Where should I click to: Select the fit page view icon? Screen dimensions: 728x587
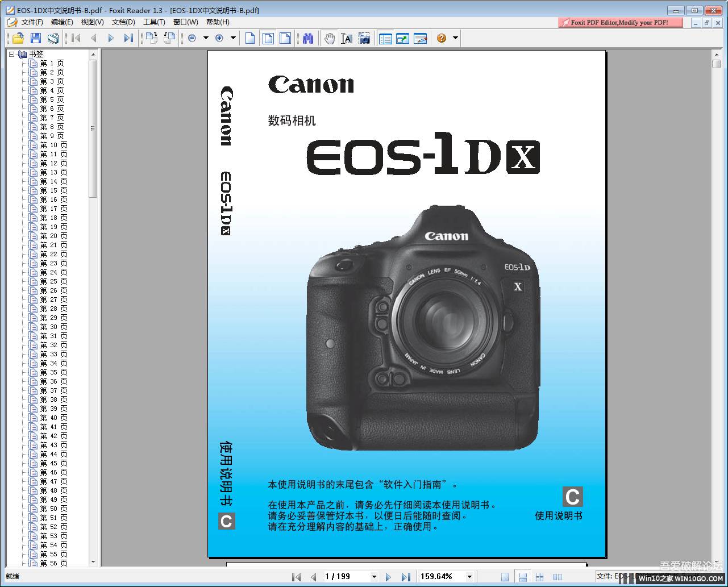click(x=268, y=38)
